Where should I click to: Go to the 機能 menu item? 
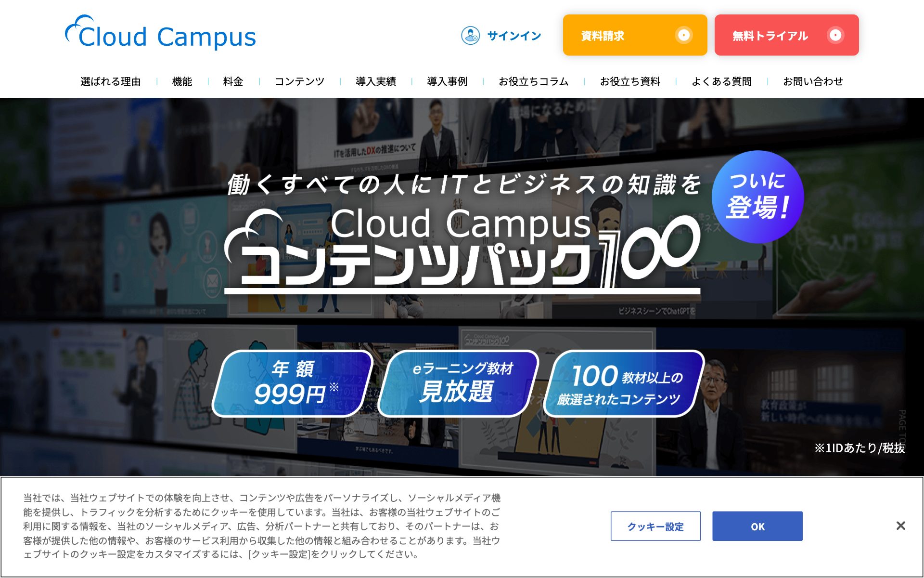(182, 81)
